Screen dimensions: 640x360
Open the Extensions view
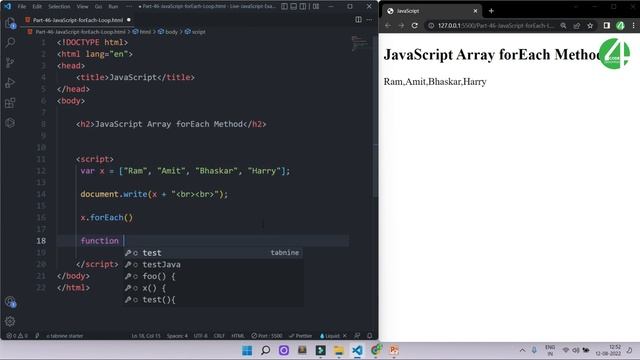(x=10, y=102)
